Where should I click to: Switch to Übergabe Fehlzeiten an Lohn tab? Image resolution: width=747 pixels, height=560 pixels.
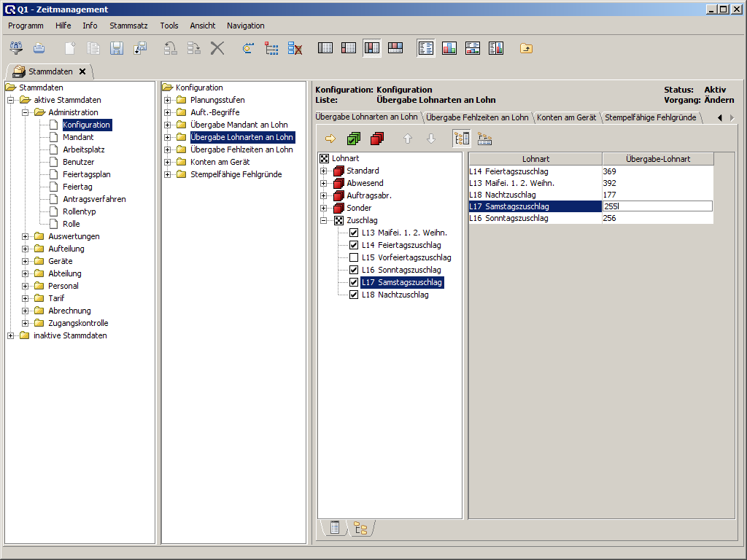tap(478, 117)
